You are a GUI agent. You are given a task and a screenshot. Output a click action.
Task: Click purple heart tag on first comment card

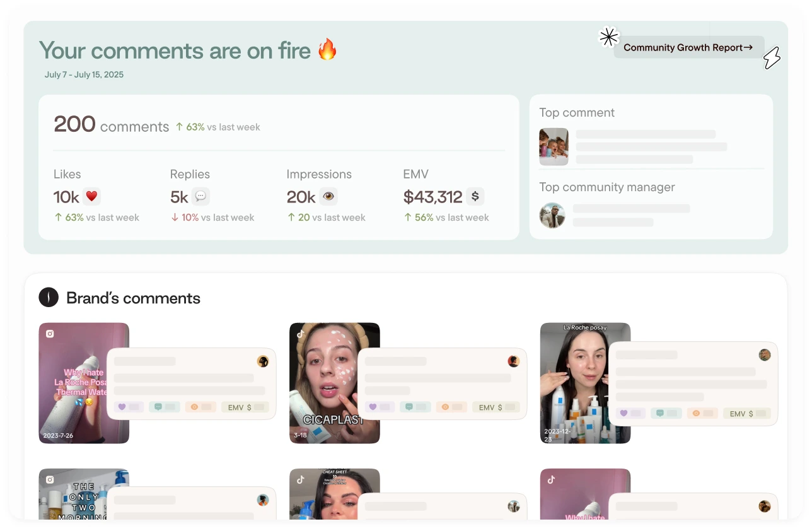129,407
